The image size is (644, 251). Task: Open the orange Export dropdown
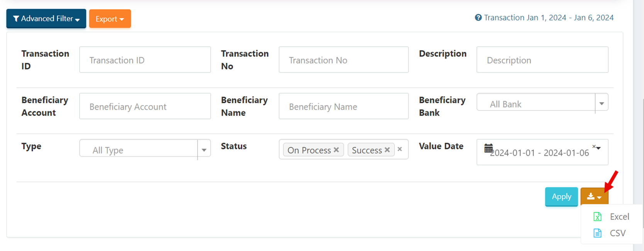[x=110, y=19]
